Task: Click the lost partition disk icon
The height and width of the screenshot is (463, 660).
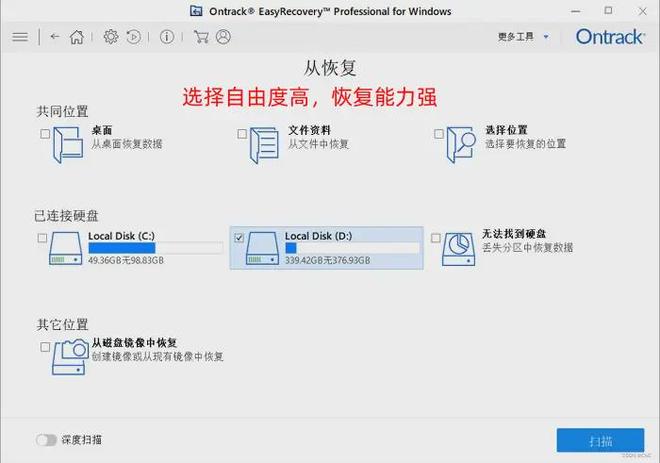Action: [x=458, y=249]
